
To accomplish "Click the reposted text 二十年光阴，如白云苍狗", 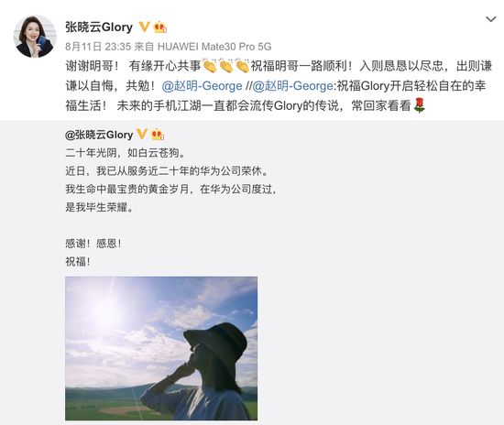I will click(x=126, y=153).
